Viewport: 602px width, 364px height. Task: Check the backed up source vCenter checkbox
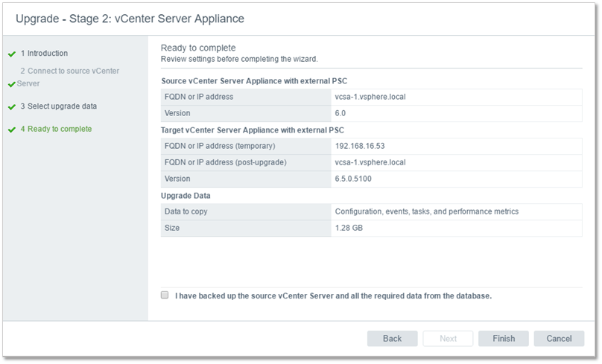(165, 295)
